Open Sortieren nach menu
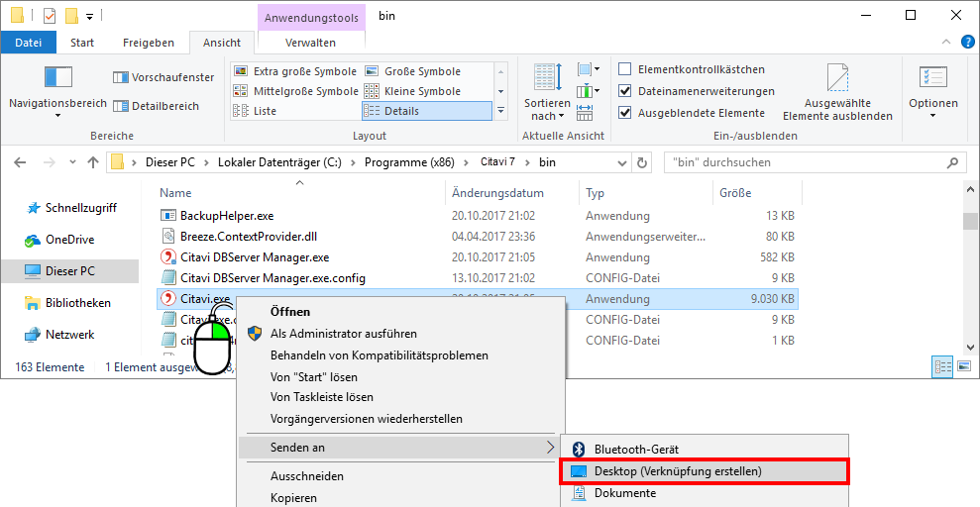The image size is (980, 507). click(548, 92)
